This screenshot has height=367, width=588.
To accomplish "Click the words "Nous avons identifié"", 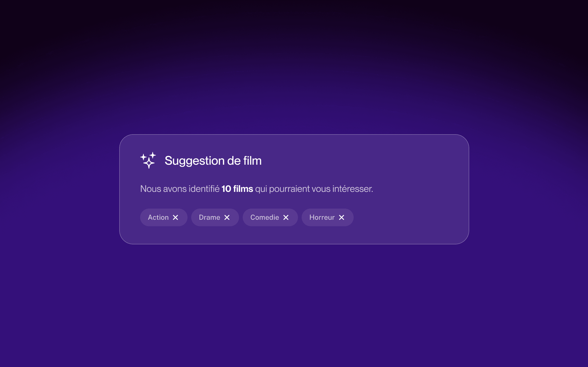I will (180, 189).
